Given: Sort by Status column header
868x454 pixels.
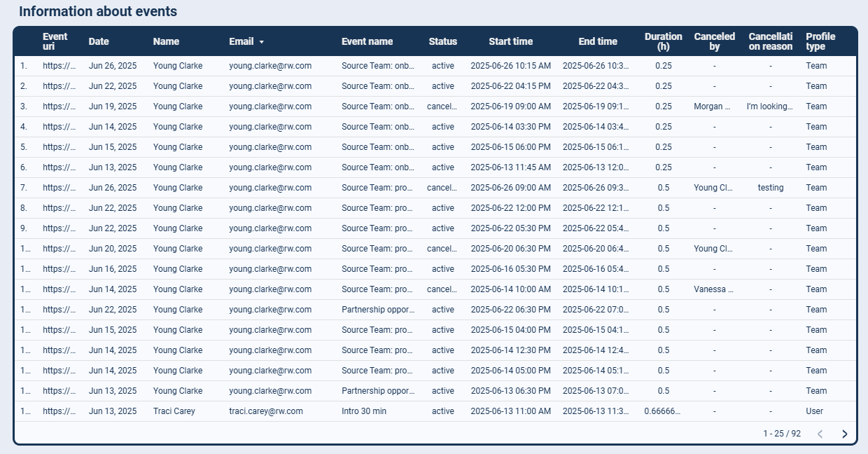Looking at the screenshot, I should [442, 41].
